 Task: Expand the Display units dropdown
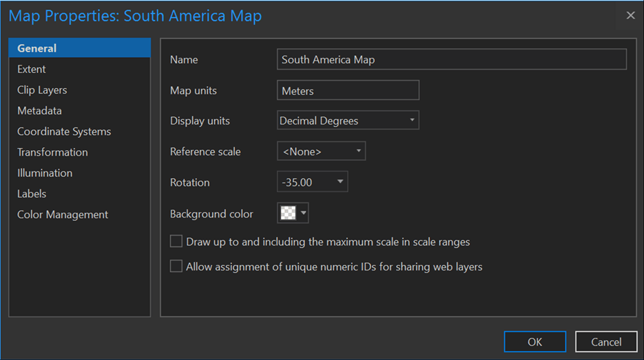412,120
